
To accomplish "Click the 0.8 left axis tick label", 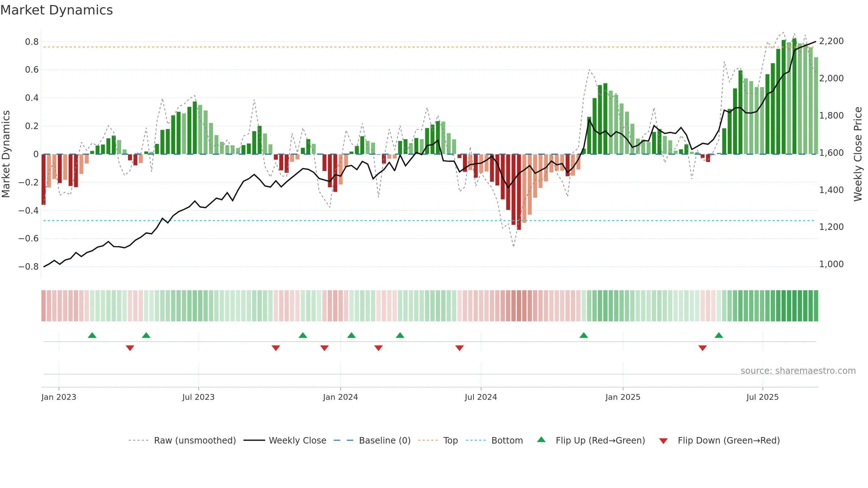I will pyautogui.click(x=32, y=42).
